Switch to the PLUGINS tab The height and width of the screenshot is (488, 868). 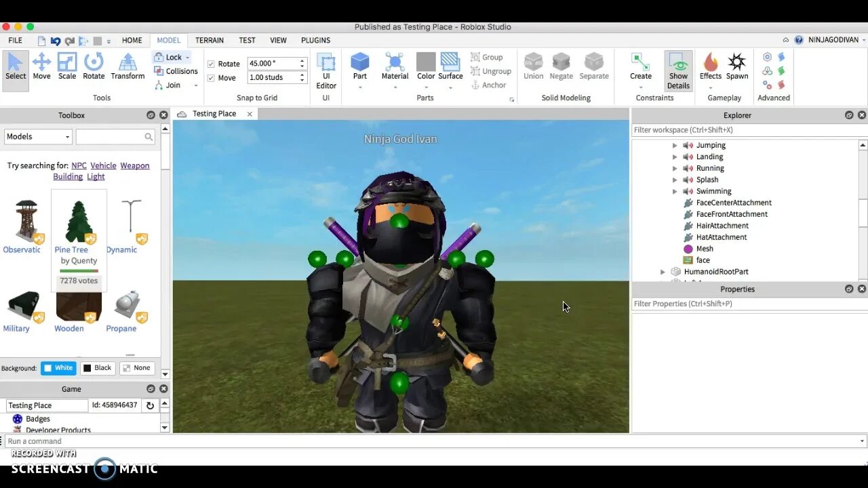coord(315,40)
